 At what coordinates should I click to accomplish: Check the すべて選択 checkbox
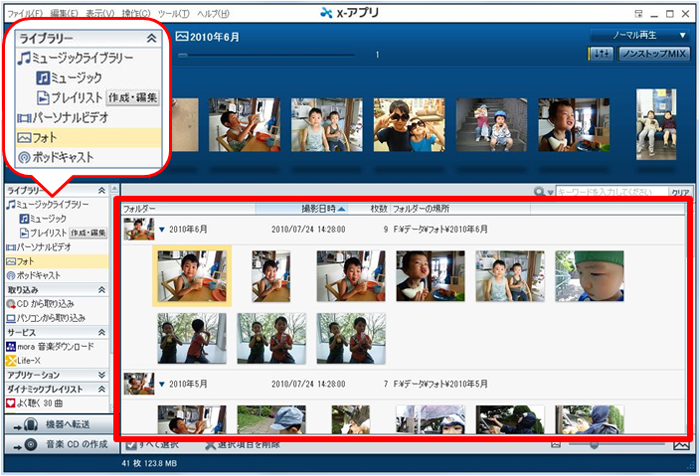(x=131, y=443)
